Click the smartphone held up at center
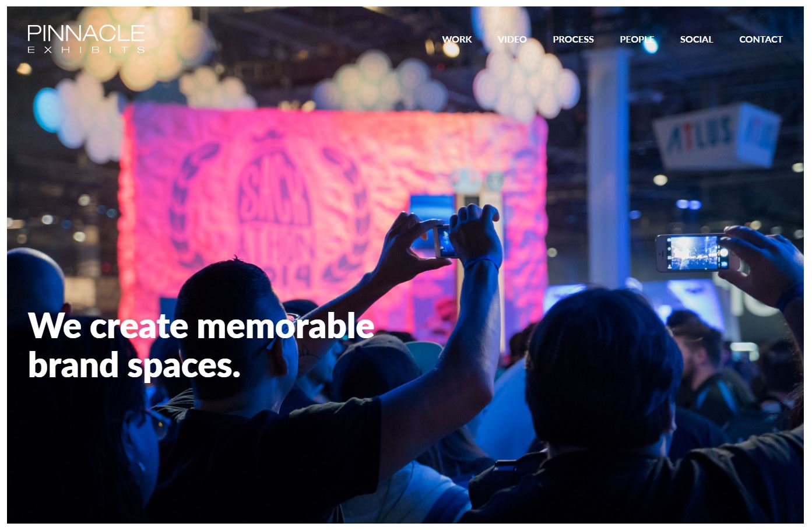The width and height of the screenshot is (812, 530). [x=446, y=241]
